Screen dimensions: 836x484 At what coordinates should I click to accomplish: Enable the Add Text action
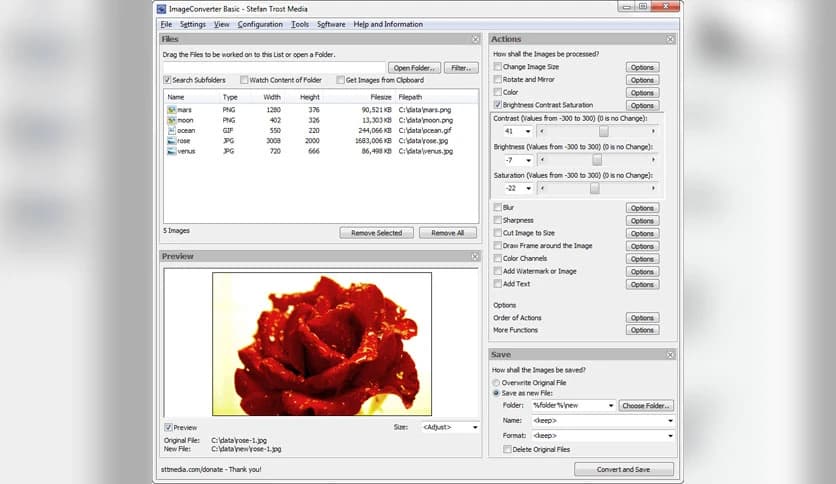[x=497, y=284]
